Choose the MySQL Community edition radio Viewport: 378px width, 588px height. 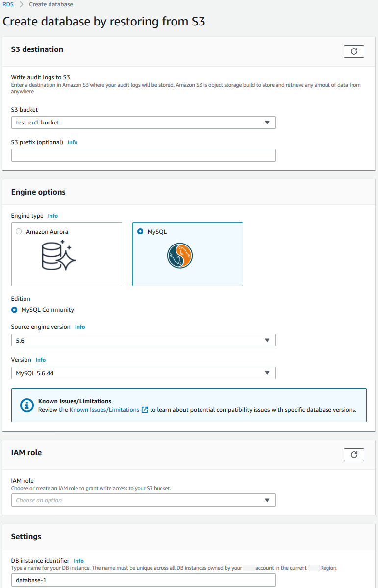[x=14, y=310]
